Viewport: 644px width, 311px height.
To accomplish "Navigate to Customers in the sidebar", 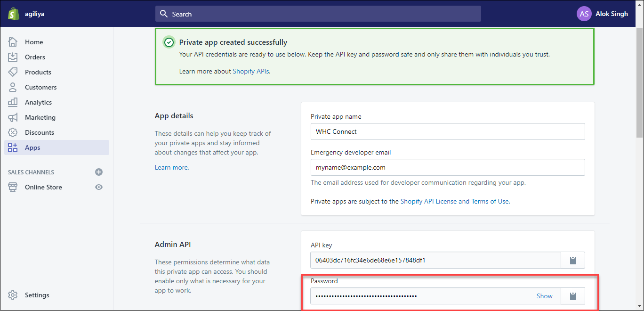I will tap(40, 87).
